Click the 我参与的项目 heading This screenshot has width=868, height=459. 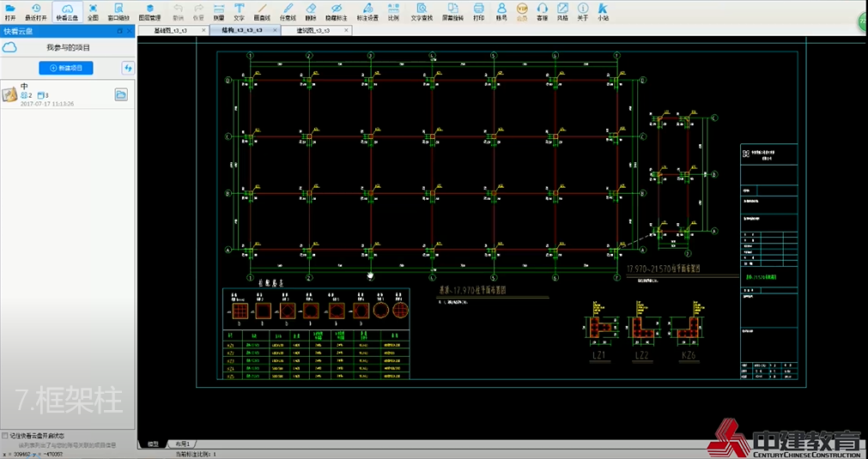click(x=68, y=47)
